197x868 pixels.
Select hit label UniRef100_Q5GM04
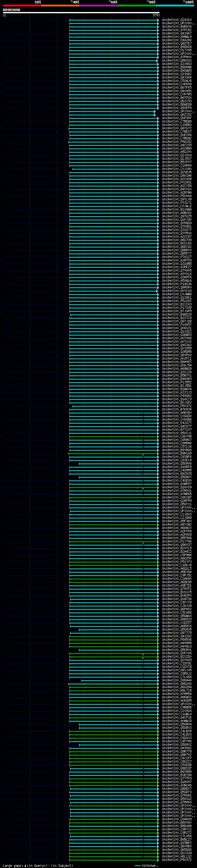(176, 724)
